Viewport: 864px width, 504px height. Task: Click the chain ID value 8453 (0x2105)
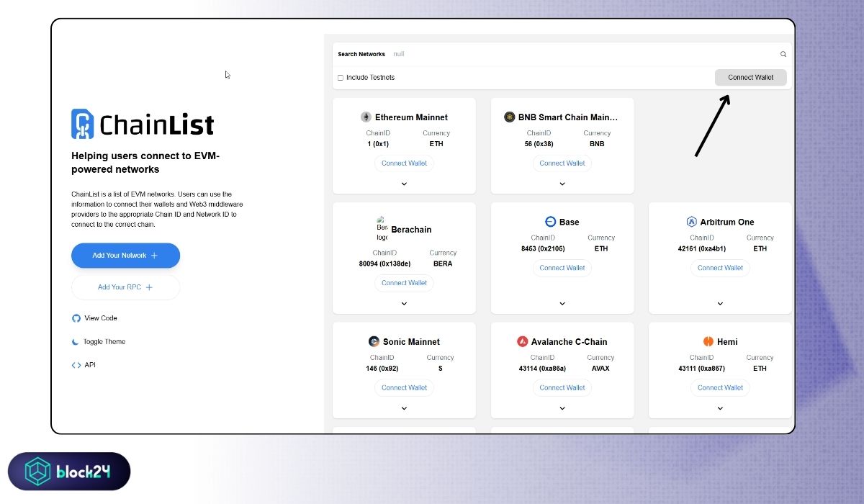coord(543,248)
